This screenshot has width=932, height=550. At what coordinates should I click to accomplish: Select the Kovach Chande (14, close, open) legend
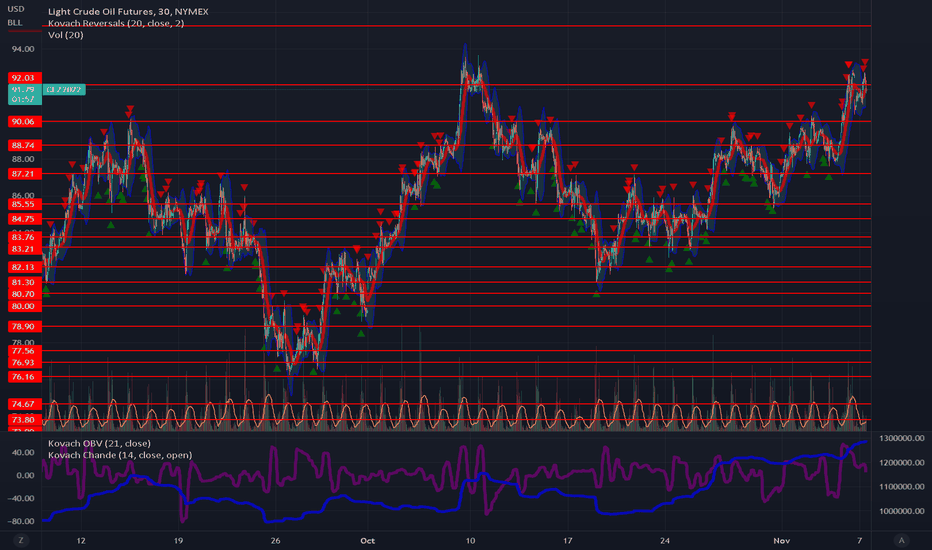pos(120,455)
